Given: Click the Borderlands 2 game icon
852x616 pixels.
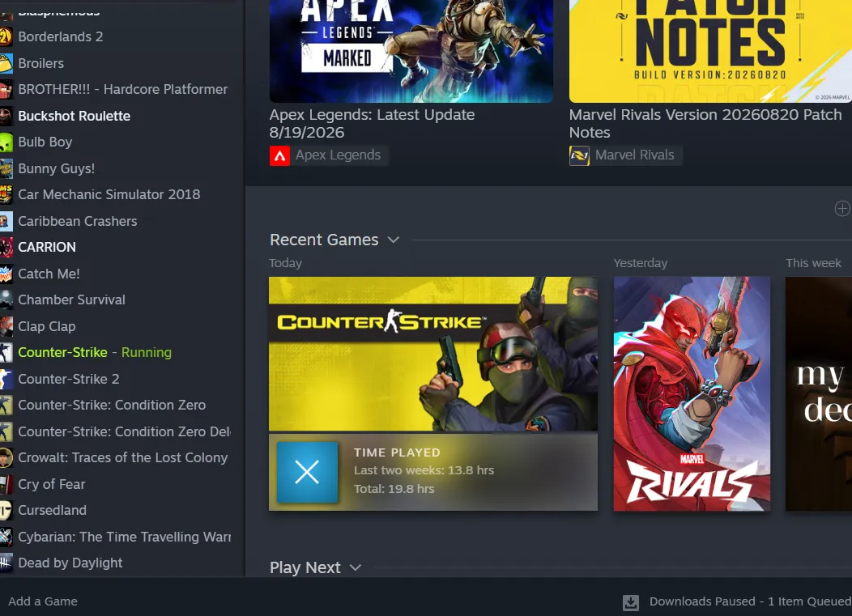Looking at the screenshot, I should [x=6, y=37].
